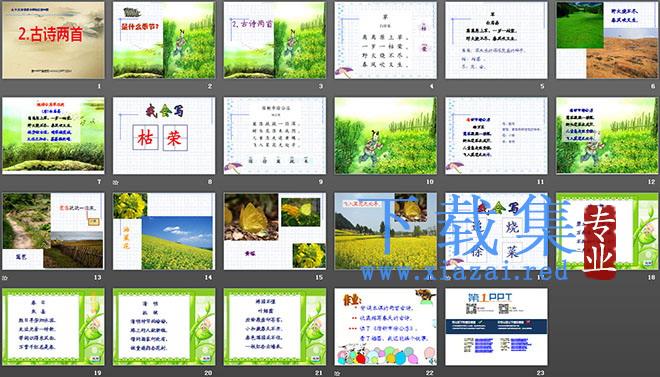Select slide 10 with running child illustration
The image size is (660, 377).
coord(386,135)
